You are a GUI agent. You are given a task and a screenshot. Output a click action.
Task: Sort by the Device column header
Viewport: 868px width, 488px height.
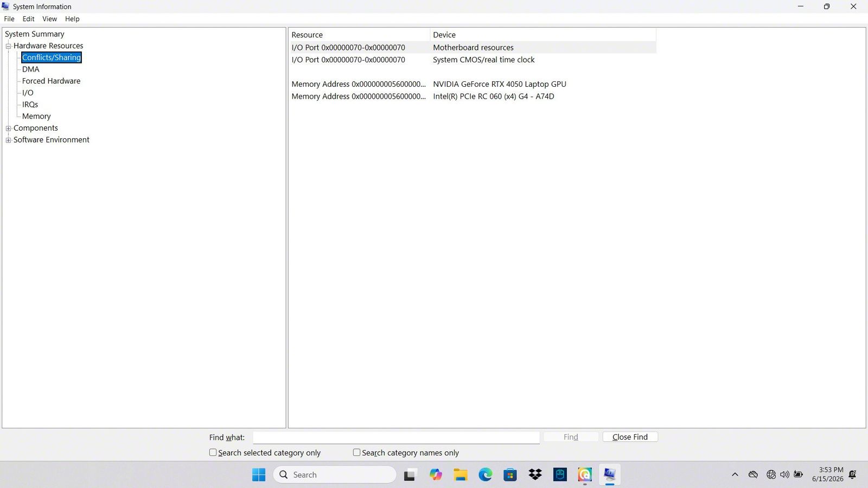pyautogui.click(x=543, y=35)
